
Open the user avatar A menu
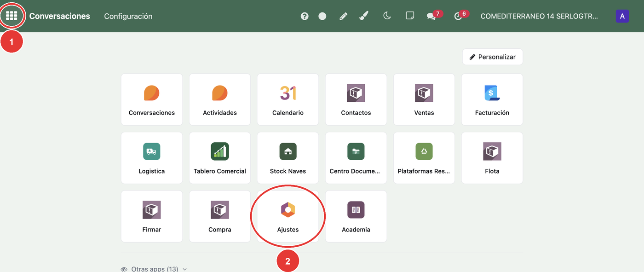click(x=622, y=16)
